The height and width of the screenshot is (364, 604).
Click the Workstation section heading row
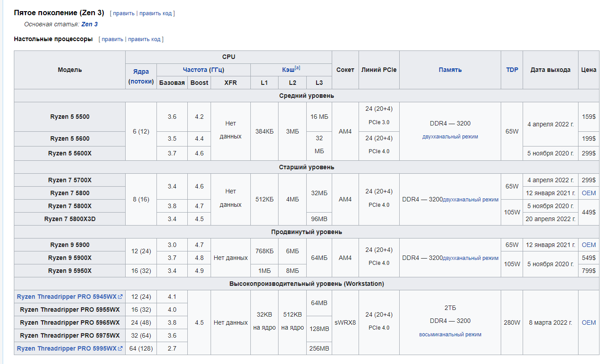pyautogui.click(x=307, y=284)
